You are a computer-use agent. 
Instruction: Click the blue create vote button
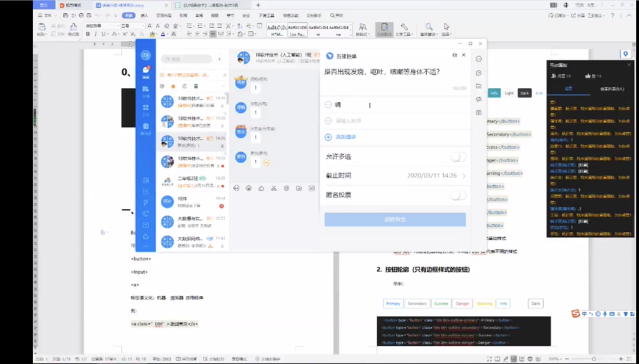coord(395,219)
